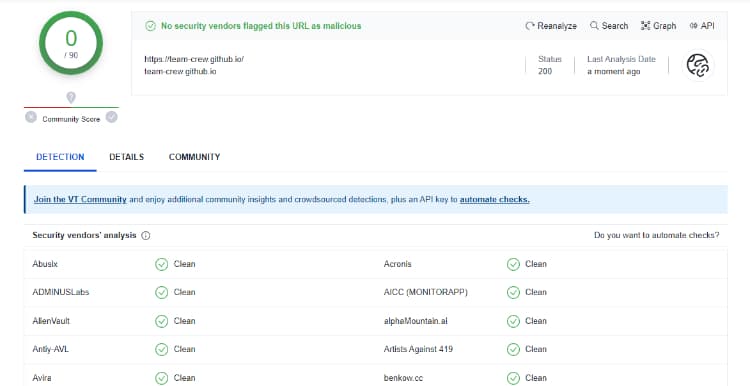This screenshot has width=750, height=386.
Task: Click the Reanalyze icon button
Action: (x=551, y=26)
